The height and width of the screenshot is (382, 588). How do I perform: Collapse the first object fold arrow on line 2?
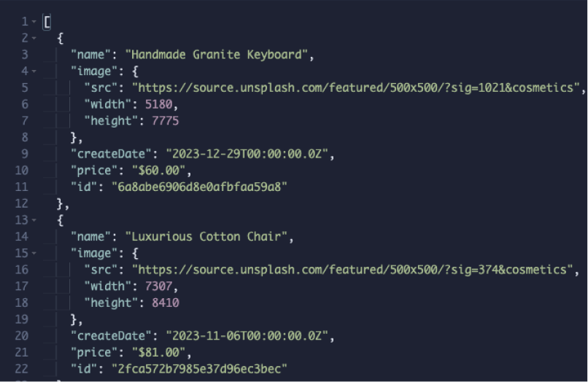pyautogui.click(x=35, y=38)
